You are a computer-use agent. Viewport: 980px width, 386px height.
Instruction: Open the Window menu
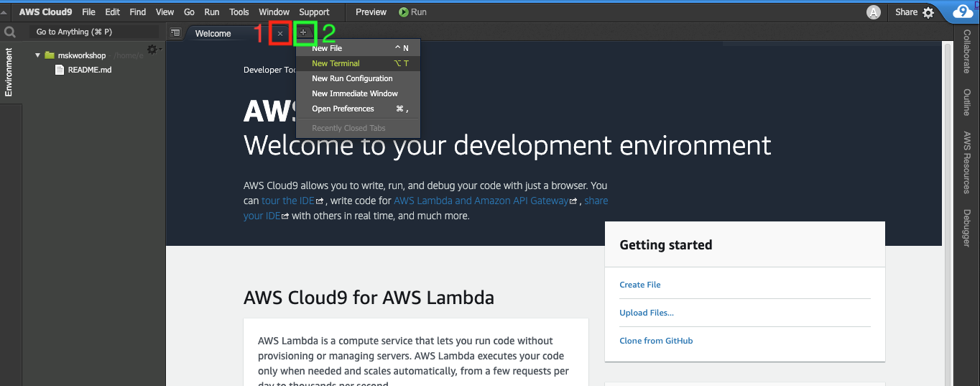(274, 12)
